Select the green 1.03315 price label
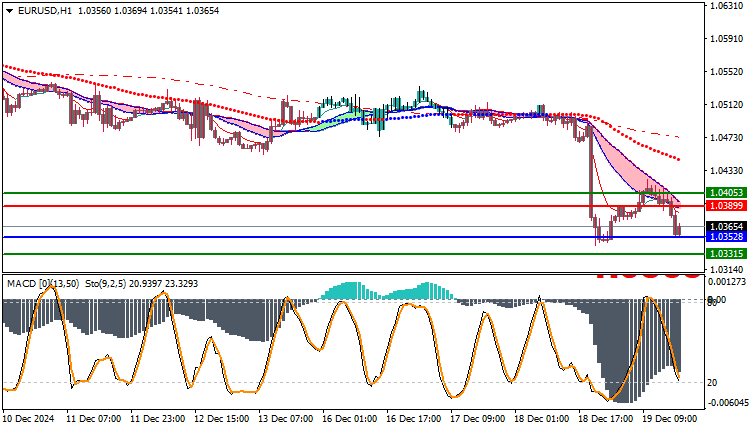This screenshot has width=750, height=430. [x=727, y=254]
